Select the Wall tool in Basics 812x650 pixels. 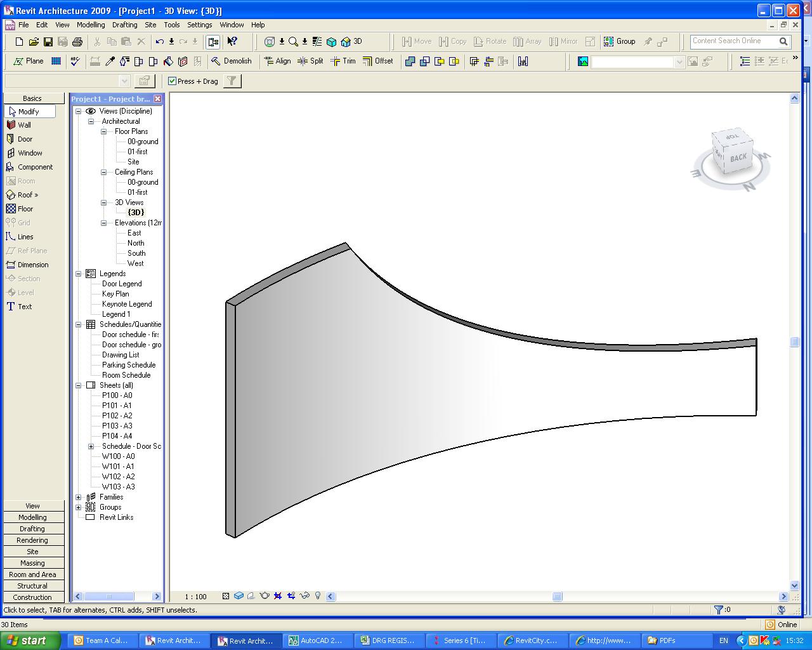[x=23, y=125]
